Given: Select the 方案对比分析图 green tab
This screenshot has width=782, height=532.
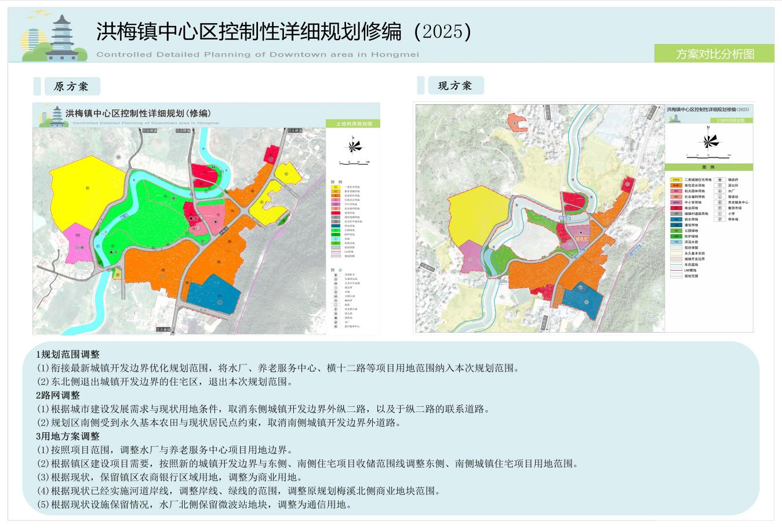Looking at the screenshot, I should pos(714,54).
